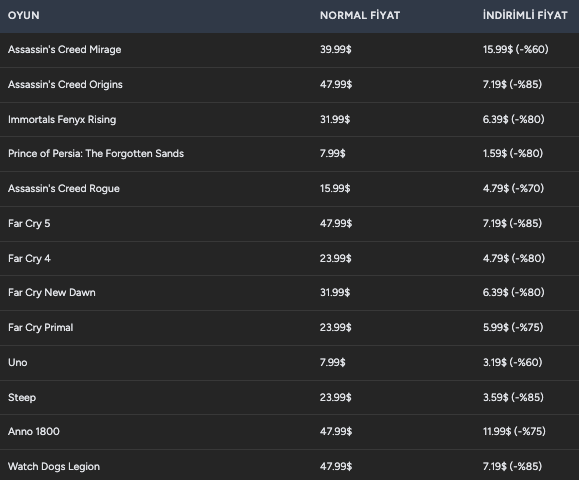
Task: Click Far Cry New Dawn 6.39$ (-%80)
Action: [x=514, y=293]
